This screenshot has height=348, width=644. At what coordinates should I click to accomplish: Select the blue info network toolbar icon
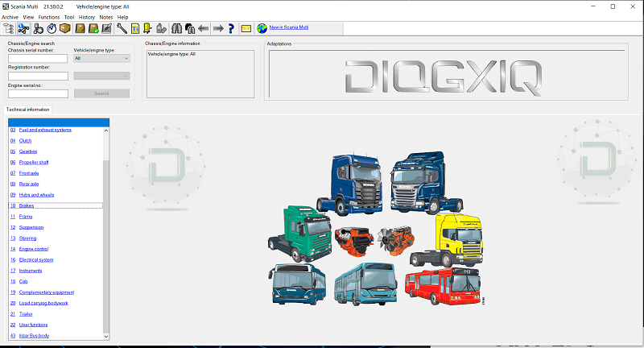23,28
